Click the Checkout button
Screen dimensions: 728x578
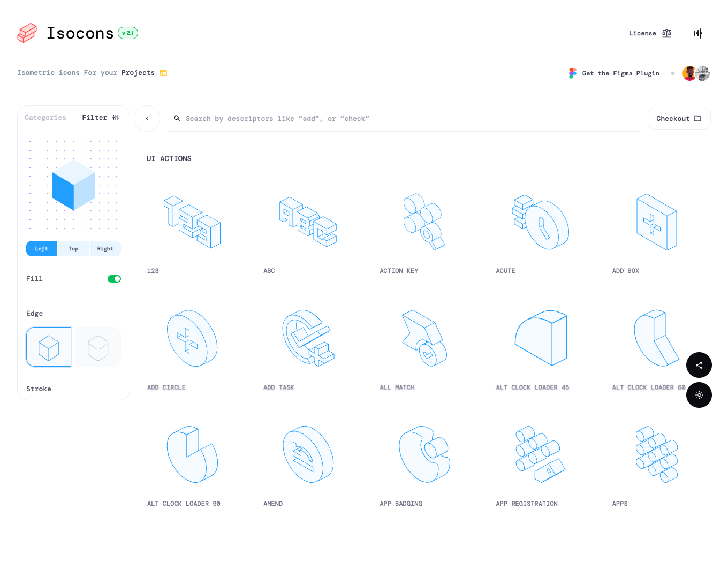click(x=679, y=118)
